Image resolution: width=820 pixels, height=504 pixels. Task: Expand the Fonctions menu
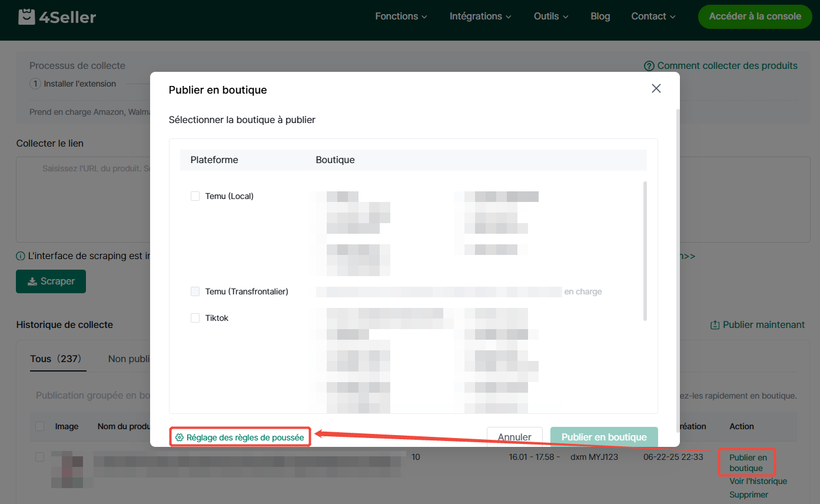coord(401,16)
